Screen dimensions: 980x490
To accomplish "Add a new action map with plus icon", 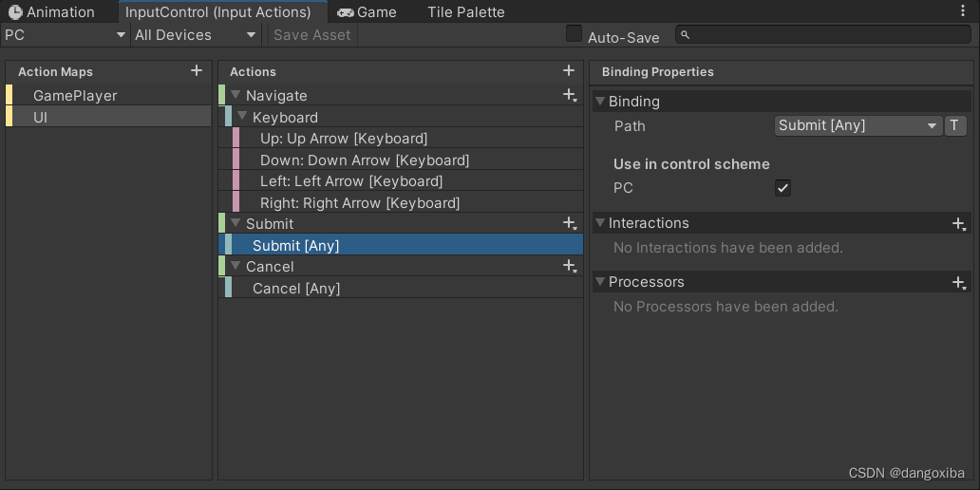I will pyautogui.click(x=197, y=71).
